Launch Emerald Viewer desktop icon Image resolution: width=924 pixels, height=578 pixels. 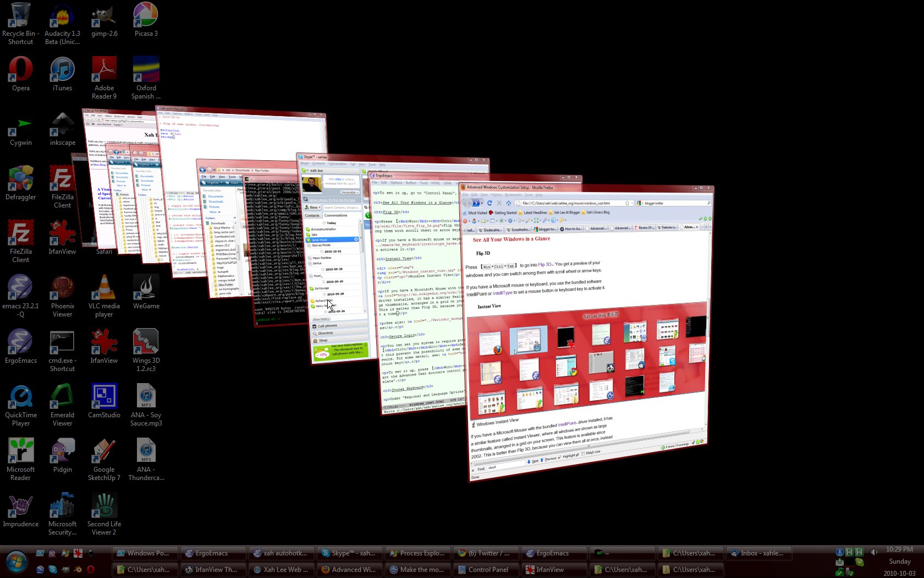pyautogui.click(x=62, y=405)
